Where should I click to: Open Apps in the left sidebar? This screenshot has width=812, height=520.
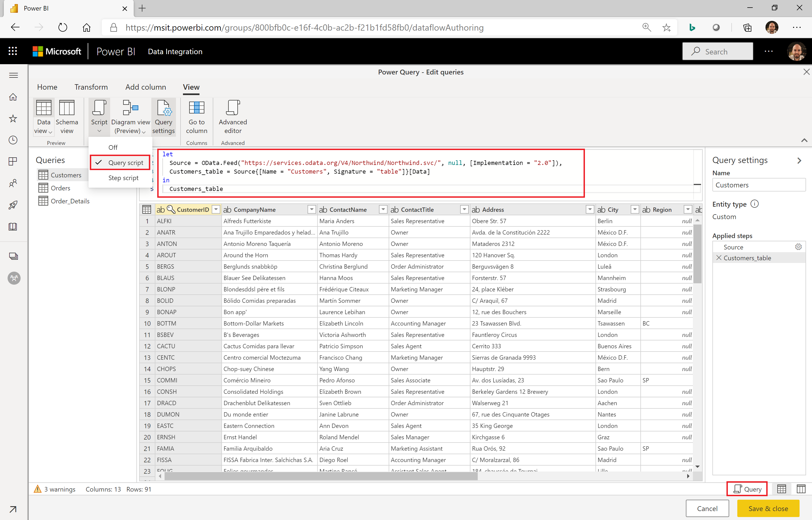coord(13,162)
